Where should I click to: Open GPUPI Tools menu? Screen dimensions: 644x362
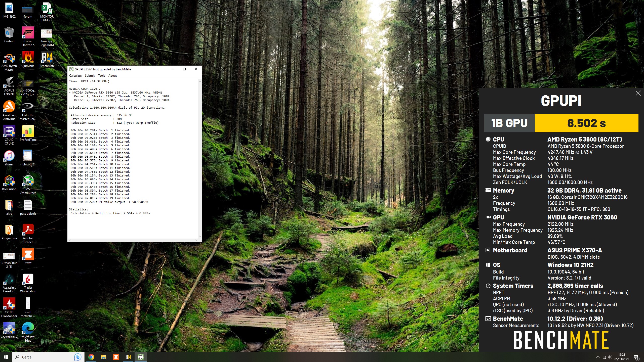pos(101,76)
